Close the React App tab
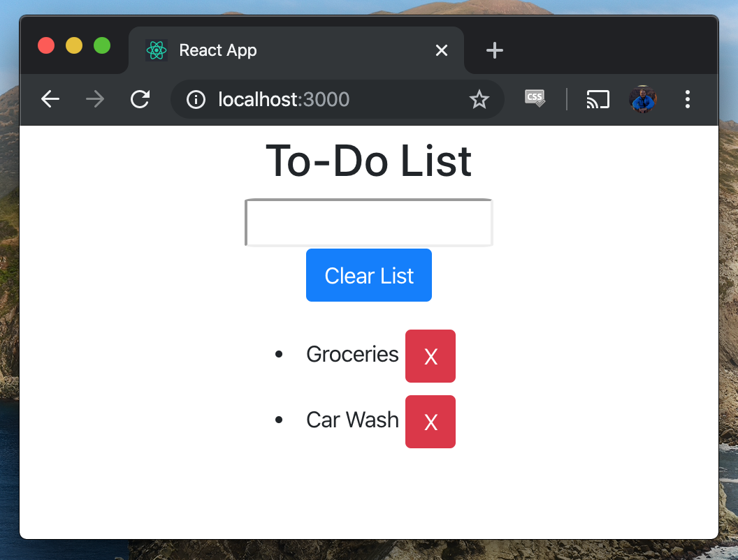Viewport: 738px width, 560px height. 441,50
